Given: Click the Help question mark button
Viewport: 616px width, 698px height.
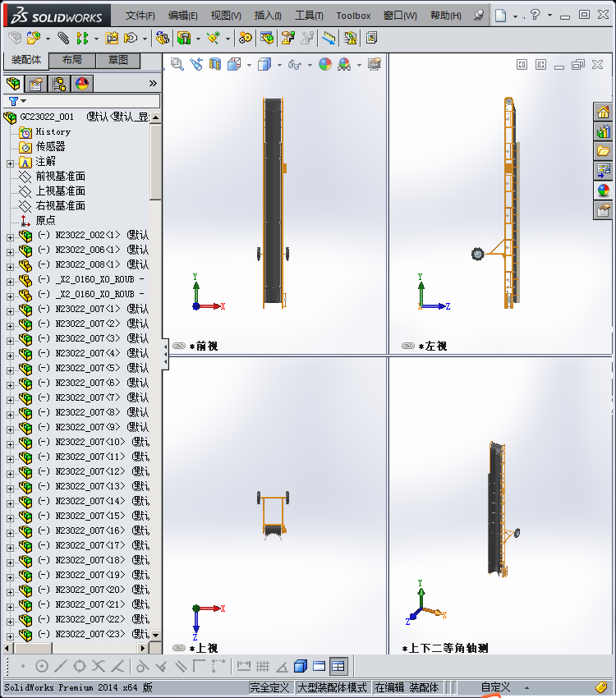Looking at the screenshot, I should click(x=535, y=15).
